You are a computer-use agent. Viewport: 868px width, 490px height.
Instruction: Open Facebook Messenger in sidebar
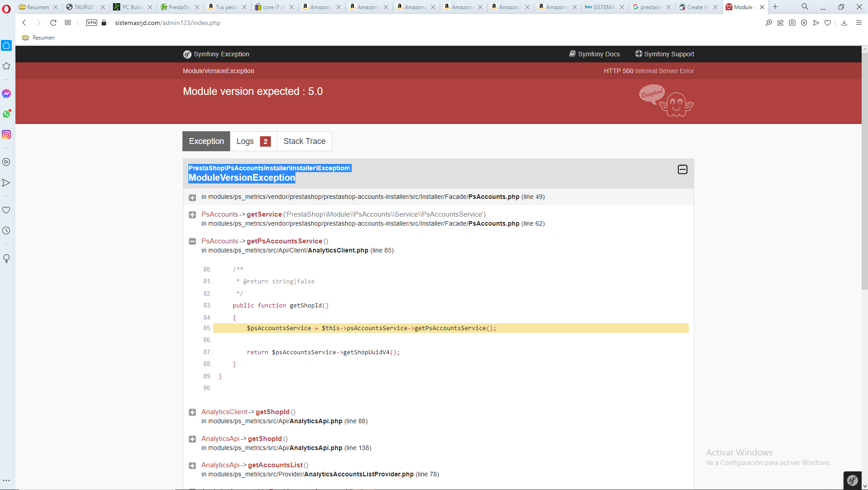pos(6,94)
